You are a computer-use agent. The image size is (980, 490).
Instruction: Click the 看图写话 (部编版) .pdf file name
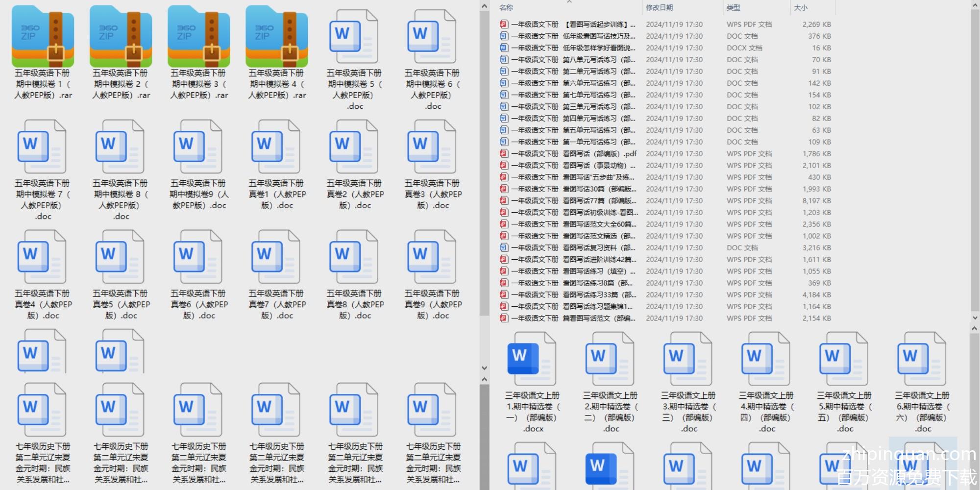tap(574, 153)
